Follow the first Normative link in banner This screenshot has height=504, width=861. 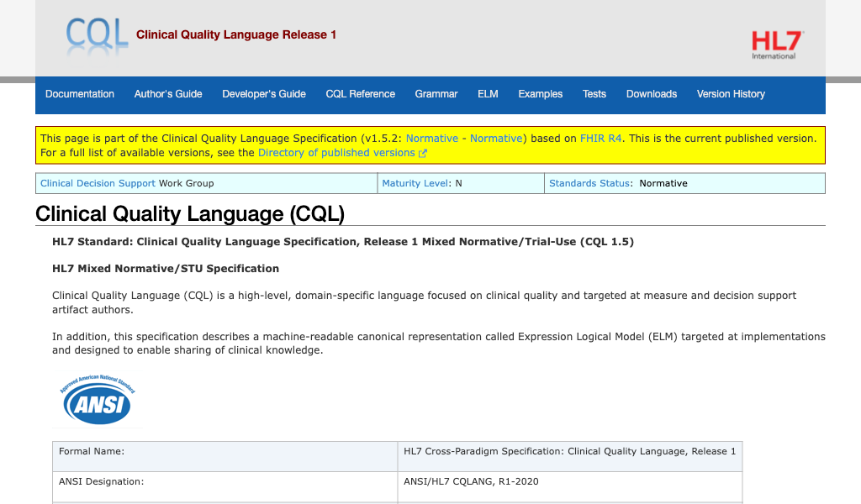tap(431, 139)
